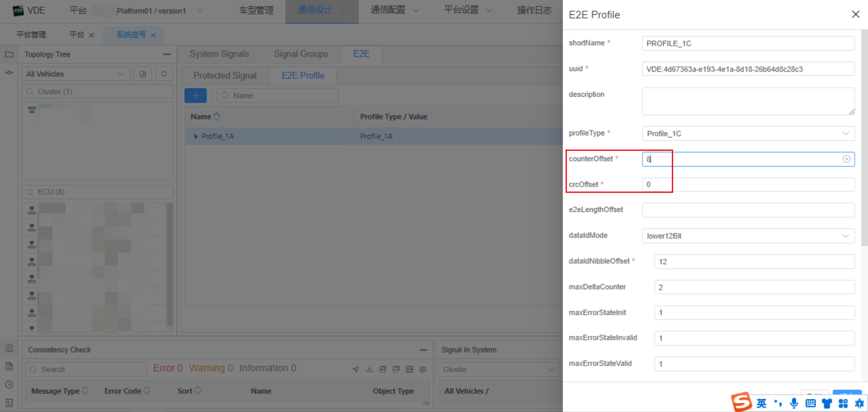Open the 车型管理 menu
The width and height of the screenshot is (868, 412).
click(256, 10)
